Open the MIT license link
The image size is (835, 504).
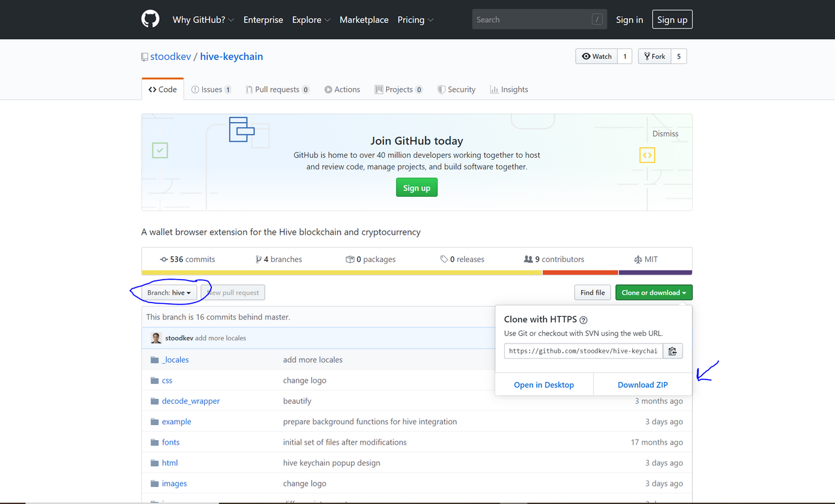(x=646, y=259)
